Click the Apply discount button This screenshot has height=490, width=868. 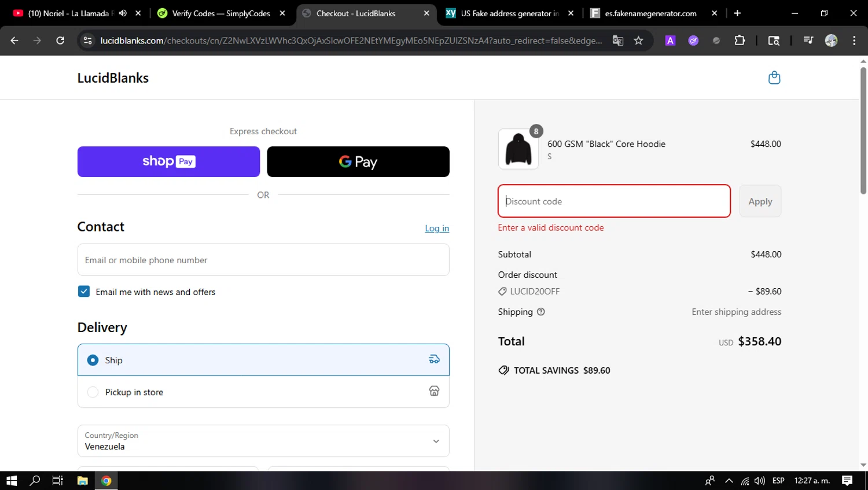[x=760, y=201]
